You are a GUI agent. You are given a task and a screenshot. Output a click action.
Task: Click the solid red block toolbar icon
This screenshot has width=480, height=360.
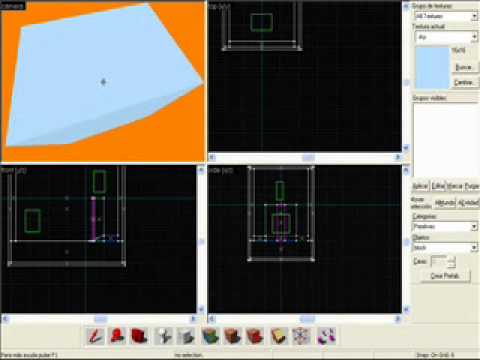point(139,336)
